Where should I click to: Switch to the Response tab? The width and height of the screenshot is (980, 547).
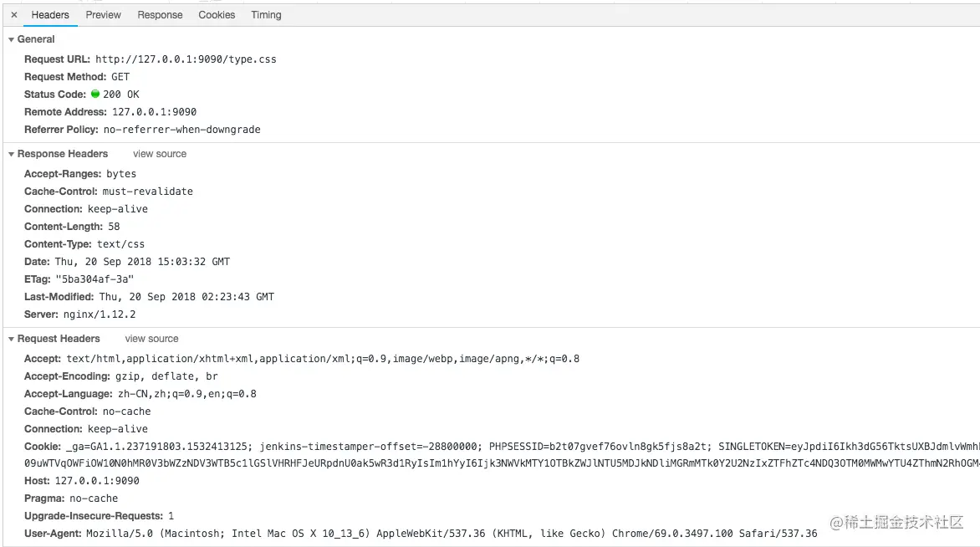160,15
